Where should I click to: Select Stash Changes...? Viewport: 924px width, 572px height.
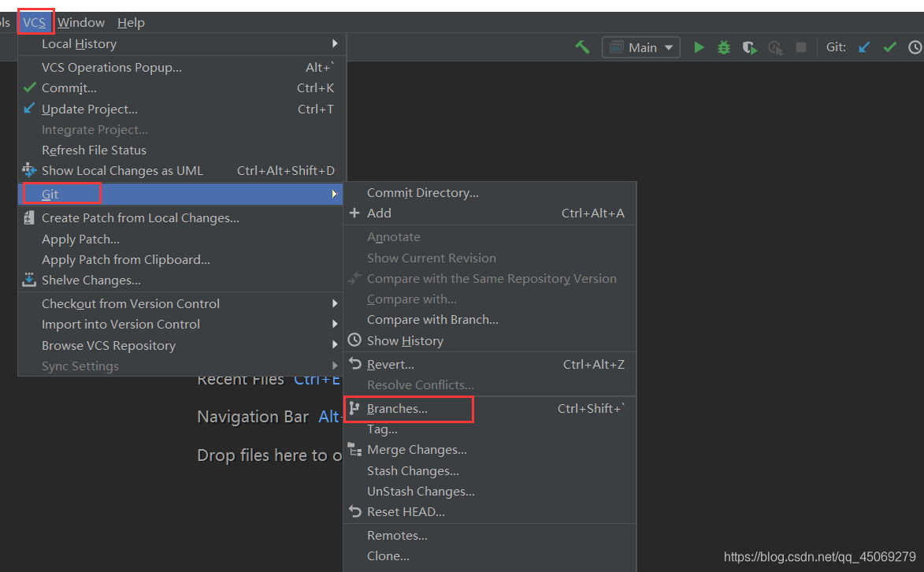pos(490,470)
